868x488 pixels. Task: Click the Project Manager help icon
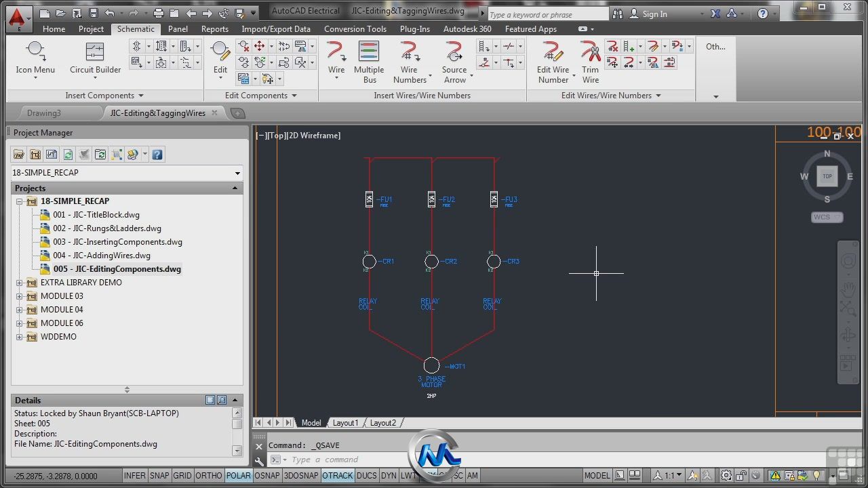(157, 155)
